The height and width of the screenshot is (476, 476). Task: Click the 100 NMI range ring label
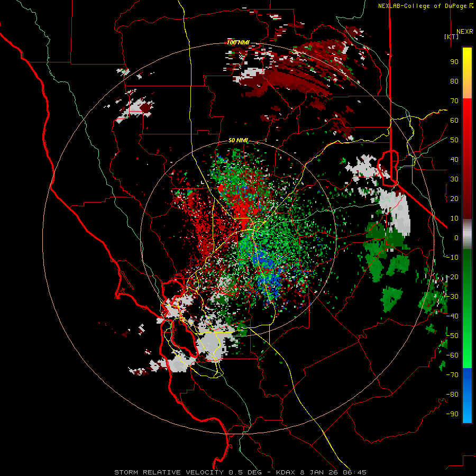[238, 42]
